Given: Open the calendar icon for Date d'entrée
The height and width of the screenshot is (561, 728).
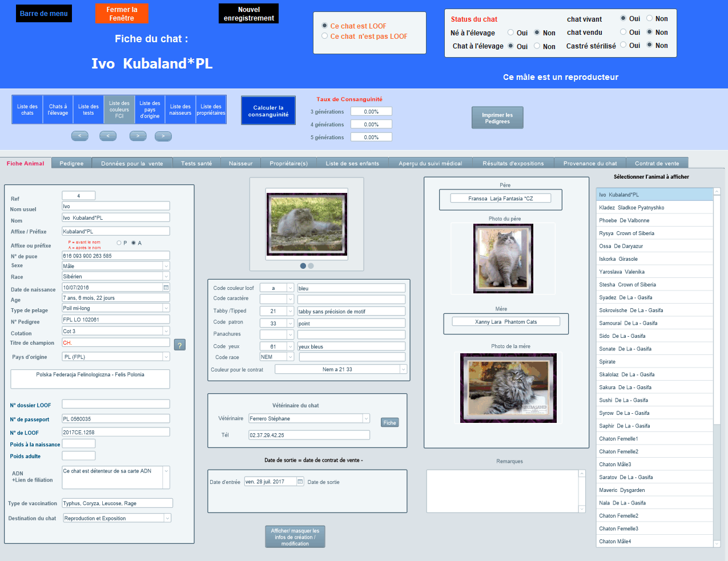Looking at the screenshot, I should [x=300, y=482].
